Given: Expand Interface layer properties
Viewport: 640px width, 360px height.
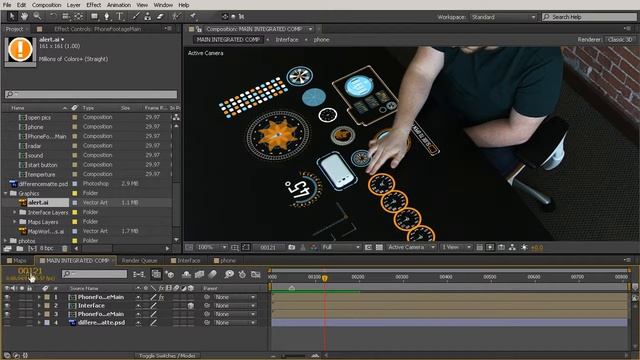Looking at the screenshot, I should 39,306.
